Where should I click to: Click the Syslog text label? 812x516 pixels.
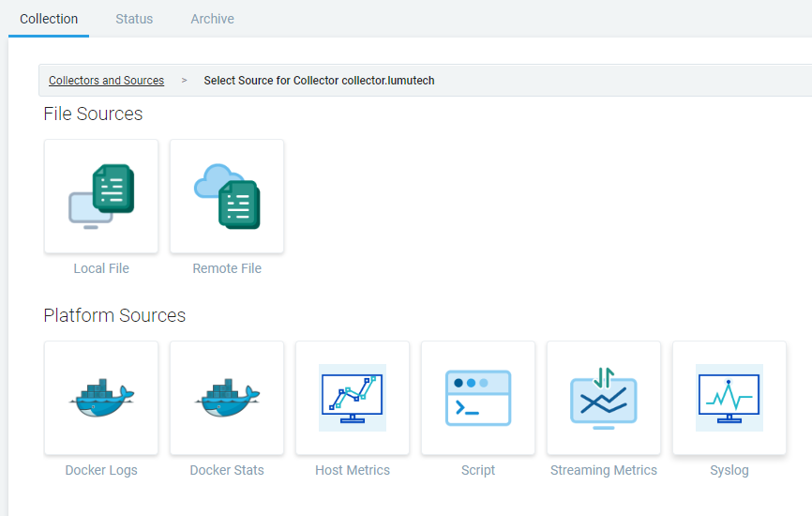point(729,470)
